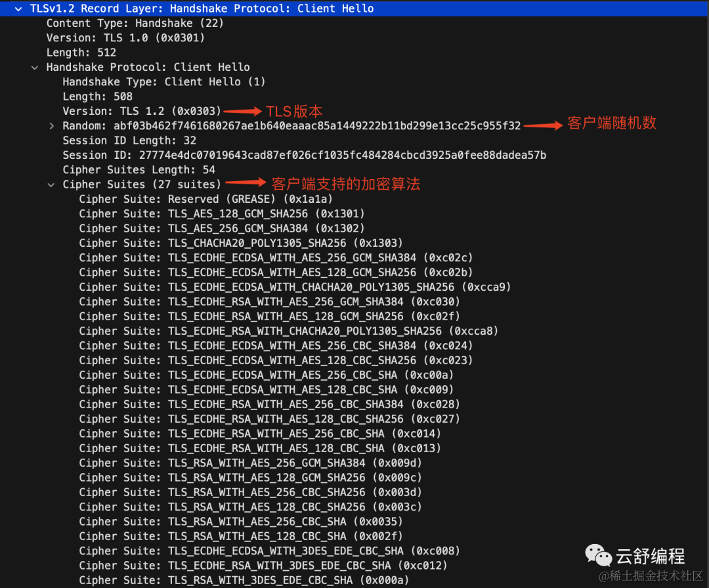
Task: Select ECDHE_RSA_WITH_3DES_EDE_CBC_SHA (0xc012) row
Action: point(263,566)
